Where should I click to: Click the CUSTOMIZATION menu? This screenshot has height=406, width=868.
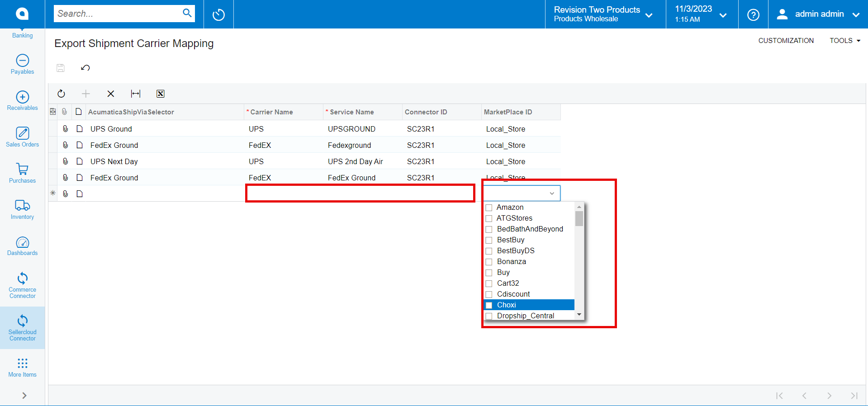(786, 41)
